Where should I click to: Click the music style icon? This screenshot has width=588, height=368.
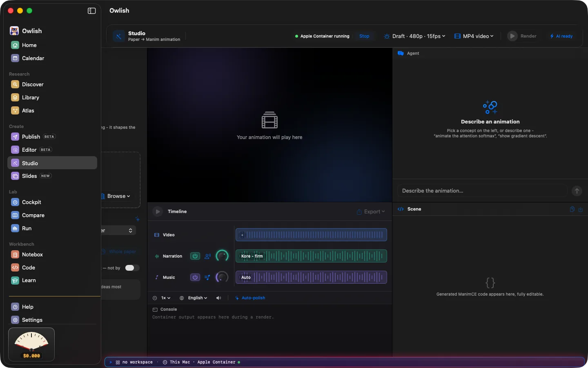207,277
